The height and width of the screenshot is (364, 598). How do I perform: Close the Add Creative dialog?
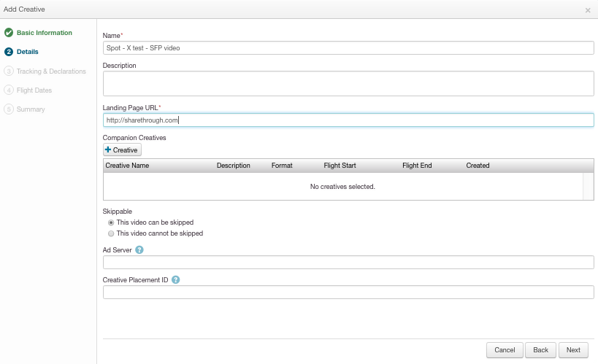[x=588, y=11]
